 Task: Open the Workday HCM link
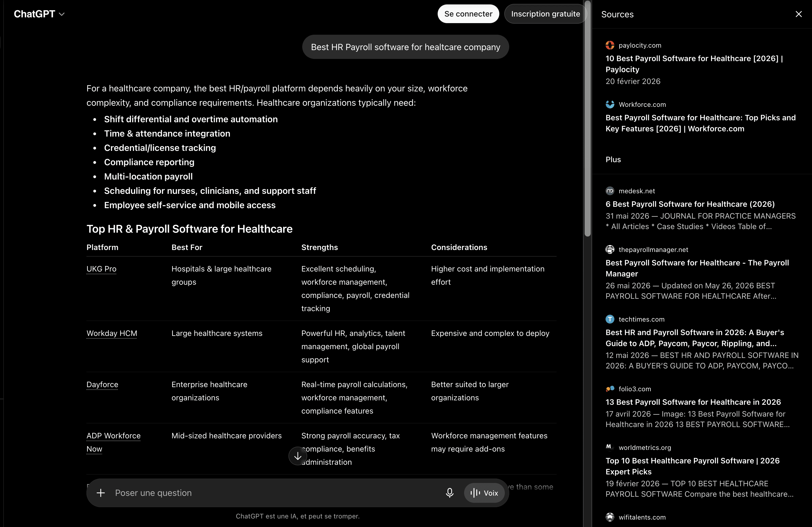[111, 333]
